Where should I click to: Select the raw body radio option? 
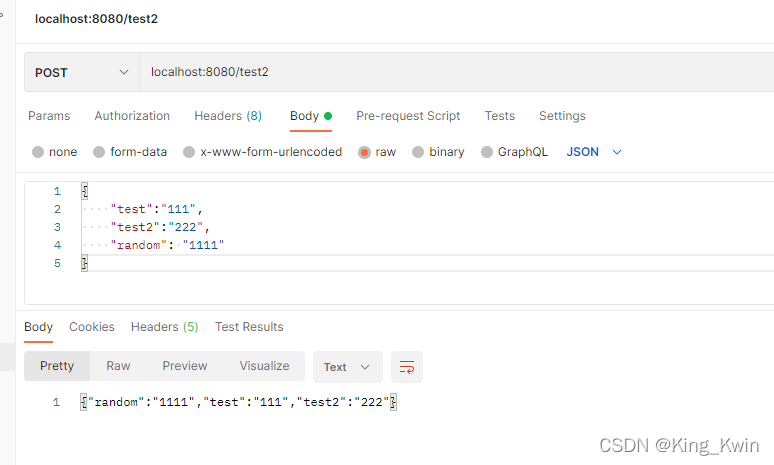[364, 153]
